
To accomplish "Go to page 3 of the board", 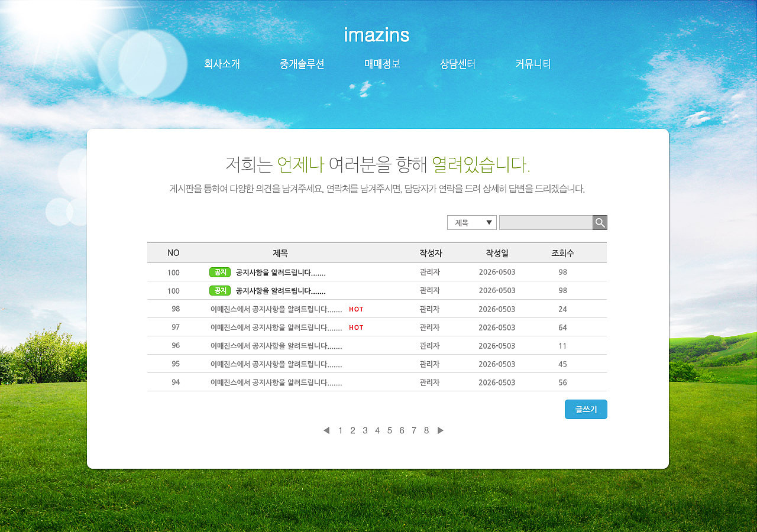I will coord(365,430).
